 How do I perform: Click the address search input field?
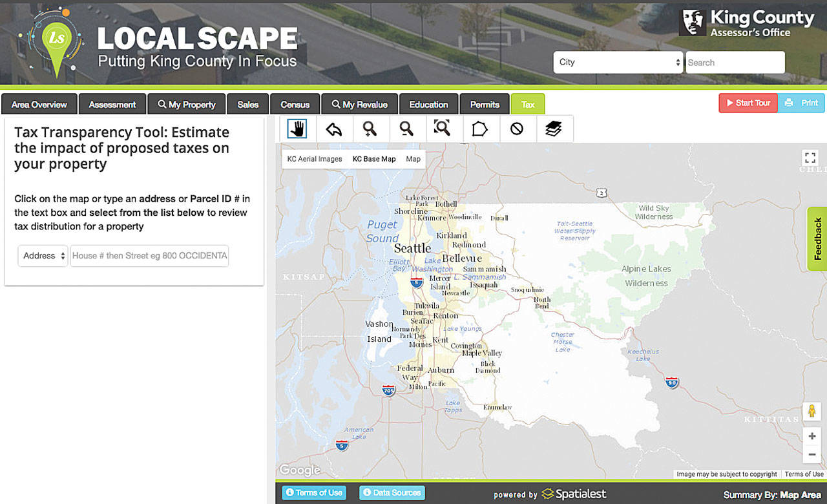(x=149, y=256)
